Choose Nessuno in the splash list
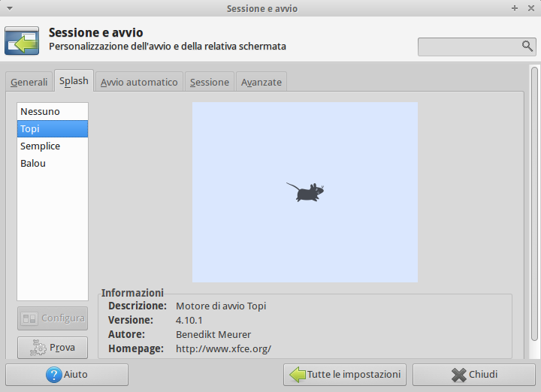541x392 pixels. 41,111
